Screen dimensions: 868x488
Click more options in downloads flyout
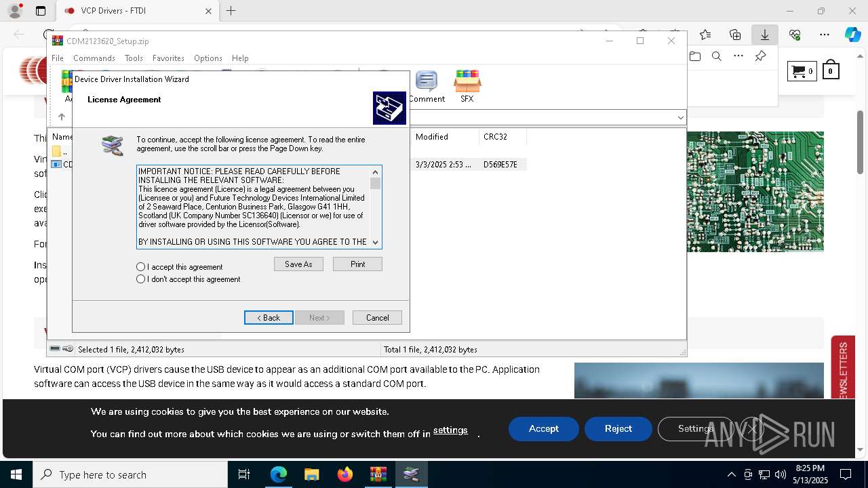click(738, 56)
